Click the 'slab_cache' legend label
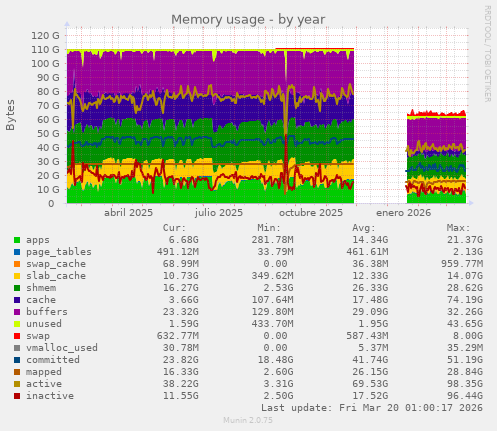 (56, 276)
